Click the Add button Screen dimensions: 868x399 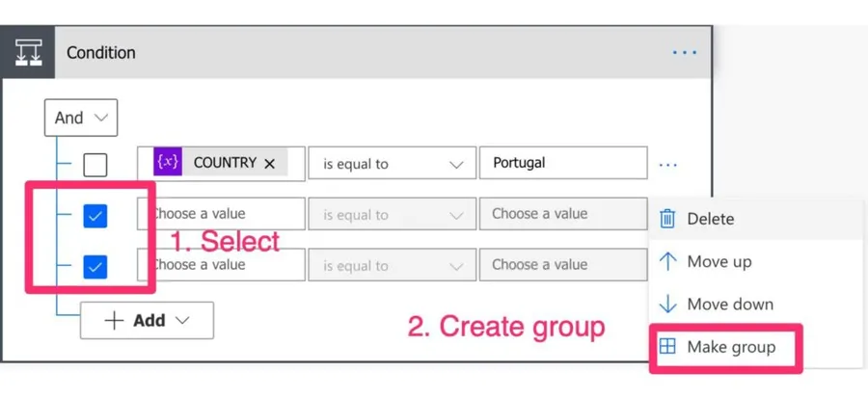[x=147, y=320]
